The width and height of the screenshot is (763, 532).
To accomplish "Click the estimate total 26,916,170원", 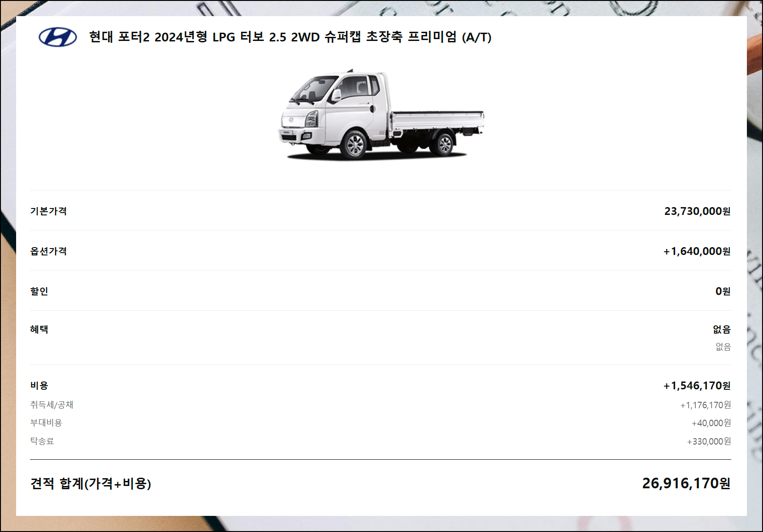I will [x=686, y=483].
